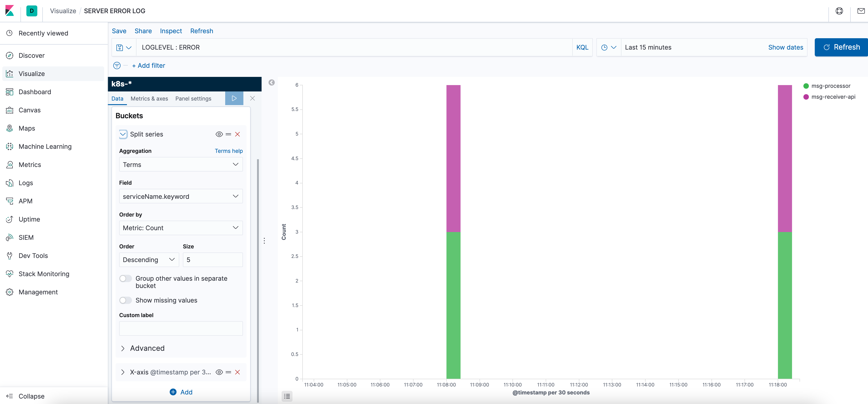This screenshot has height=404, width=868.
Task: Remove the X-axis bucket
Action: (x=237, y=372)
